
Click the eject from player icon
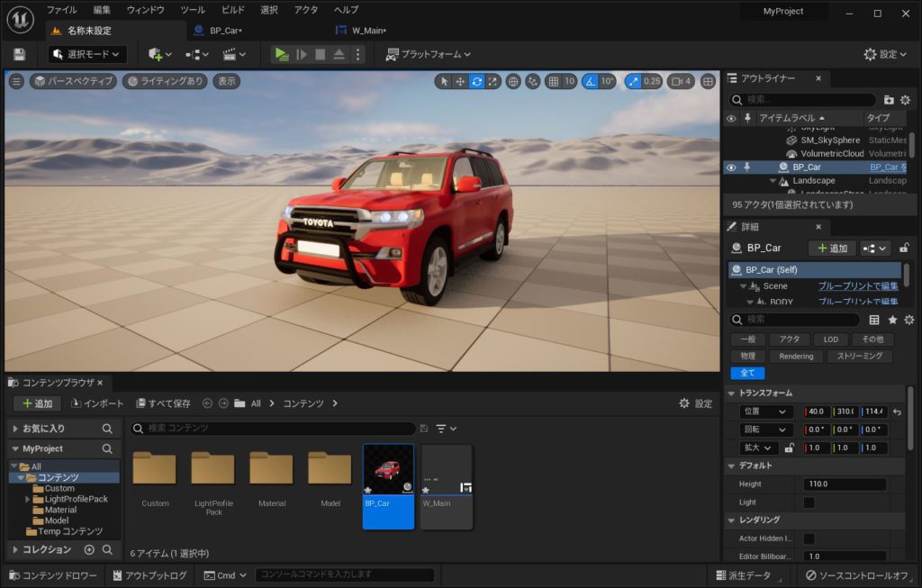click(339, 54)
